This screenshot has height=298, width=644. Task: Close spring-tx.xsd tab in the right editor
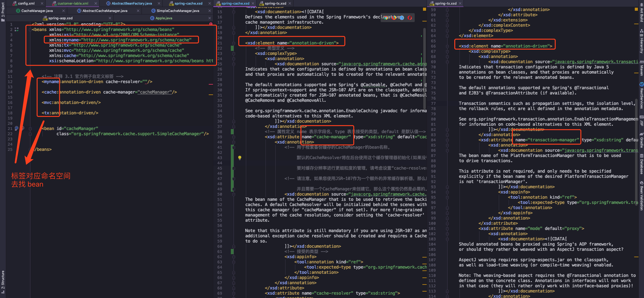tap(460, 3)
